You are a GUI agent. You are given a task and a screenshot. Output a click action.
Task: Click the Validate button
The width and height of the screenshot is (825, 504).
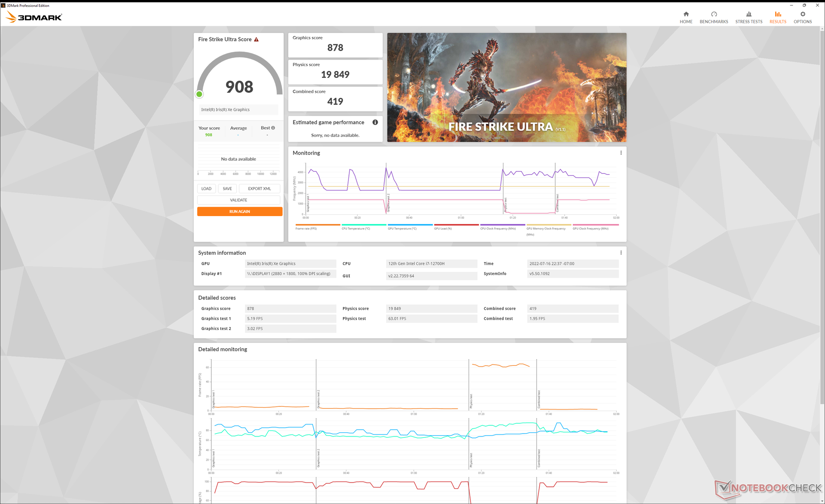238,200
